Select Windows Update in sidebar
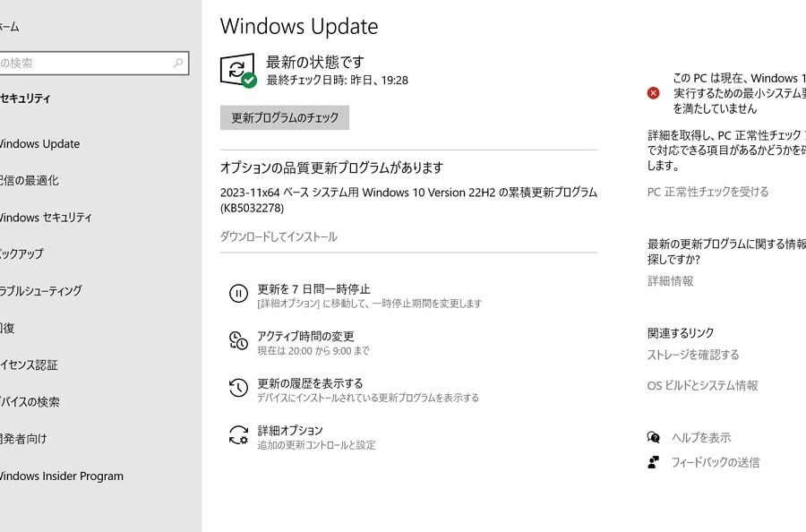The image size is (806, 532). coord(39,144)
